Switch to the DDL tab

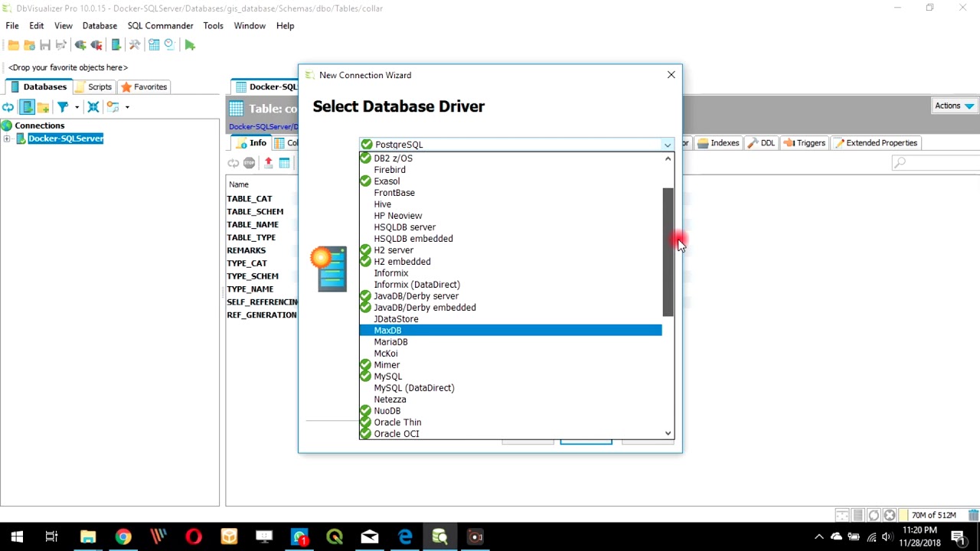[761, 143]
